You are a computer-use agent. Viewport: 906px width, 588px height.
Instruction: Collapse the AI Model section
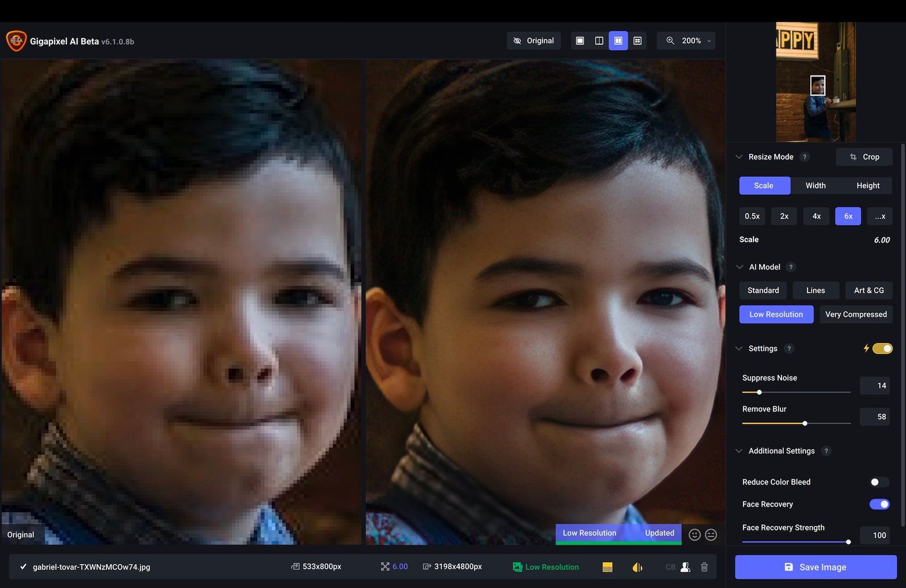739,267
